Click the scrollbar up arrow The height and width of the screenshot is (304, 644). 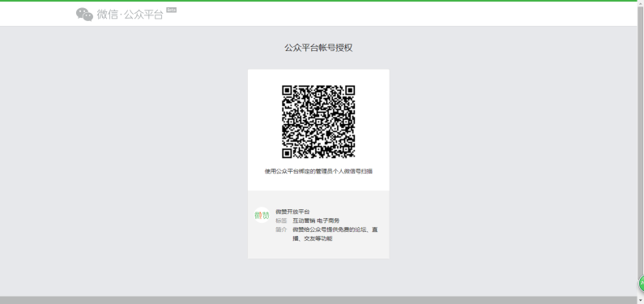(641, 3)
